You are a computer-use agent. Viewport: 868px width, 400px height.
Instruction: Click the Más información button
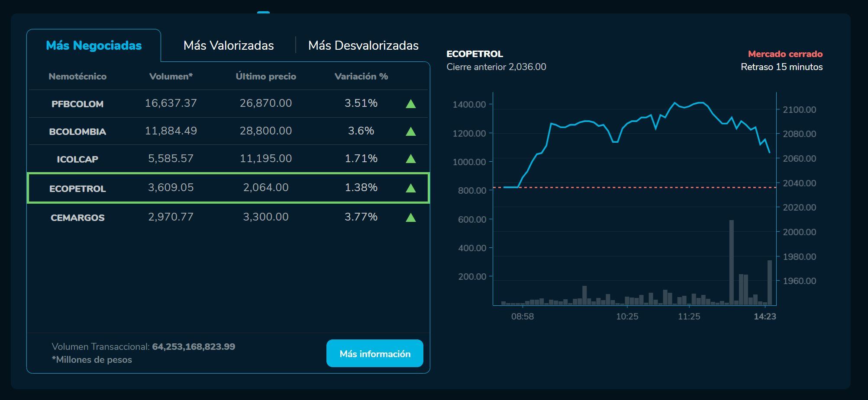click(x=375, y=353)
